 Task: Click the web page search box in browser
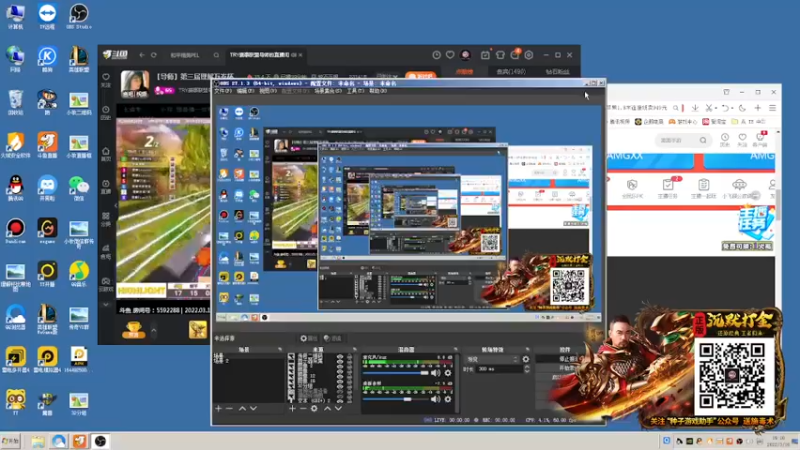683,140
